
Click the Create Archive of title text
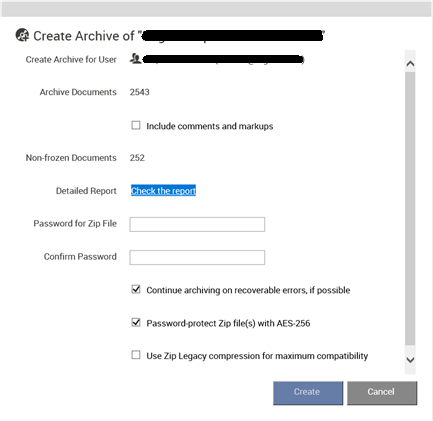tap(84, 36)
